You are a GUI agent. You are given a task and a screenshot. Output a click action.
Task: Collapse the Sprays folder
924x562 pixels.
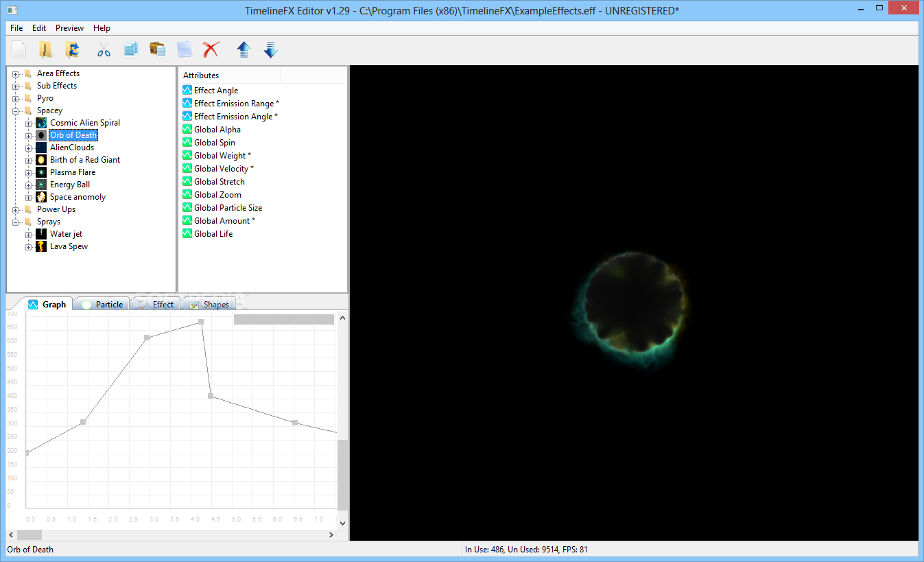(16, 222)
